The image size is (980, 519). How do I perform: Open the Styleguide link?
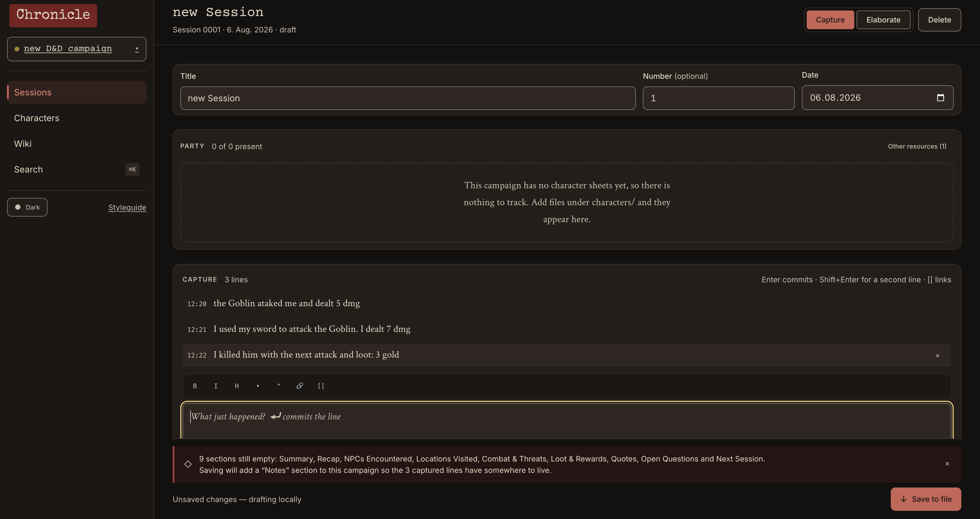(x=127, y=208)
